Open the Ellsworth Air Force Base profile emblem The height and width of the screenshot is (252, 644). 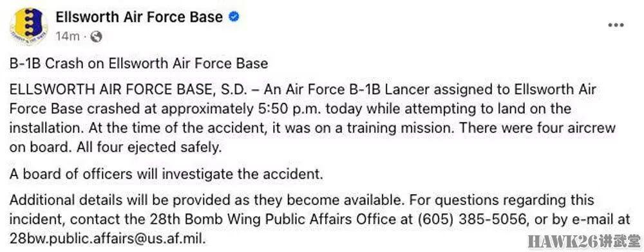pos(28,26)
